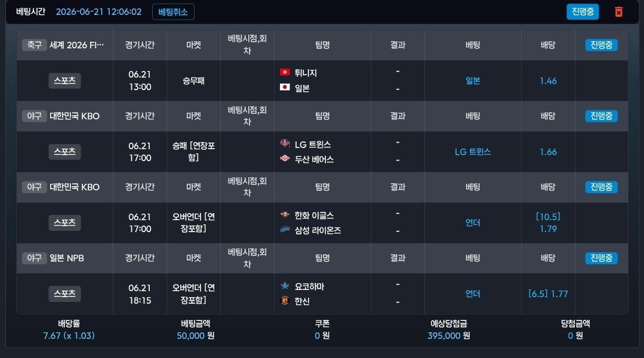Click the [6.5] 1.77 odds value

pos(548,294)
